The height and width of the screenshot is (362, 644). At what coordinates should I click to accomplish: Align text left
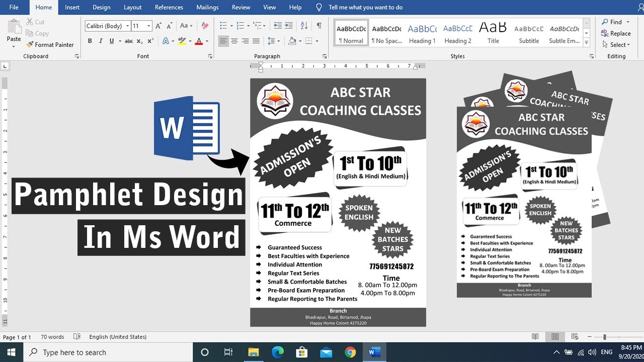click(223, 41)
